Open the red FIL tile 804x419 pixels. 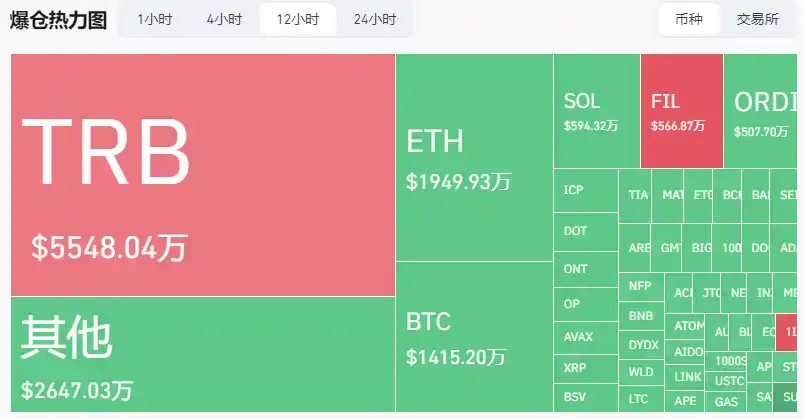[x=681, y=111]
